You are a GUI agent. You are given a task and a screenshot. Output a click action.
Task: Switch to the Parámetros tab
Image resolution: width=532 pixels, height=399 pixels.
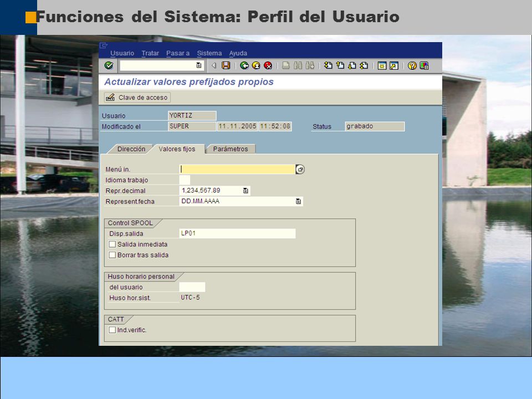click(231, 149)
